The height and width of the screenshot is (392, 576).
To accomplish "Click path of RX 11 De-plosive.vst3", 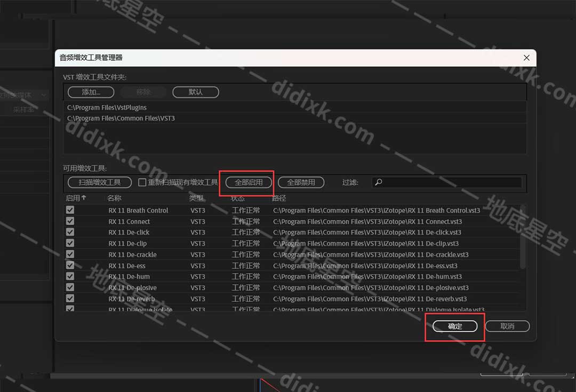I will [371, 287].
